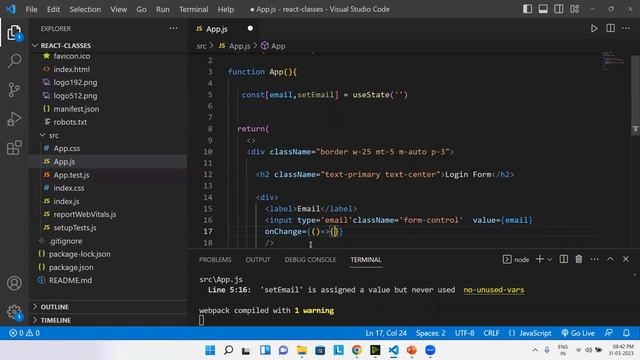Image resolution: width=640 pixels, height=360 pixels.
Task: Open the Run menu
Action: pyautogui.click(x=162, y=9)
